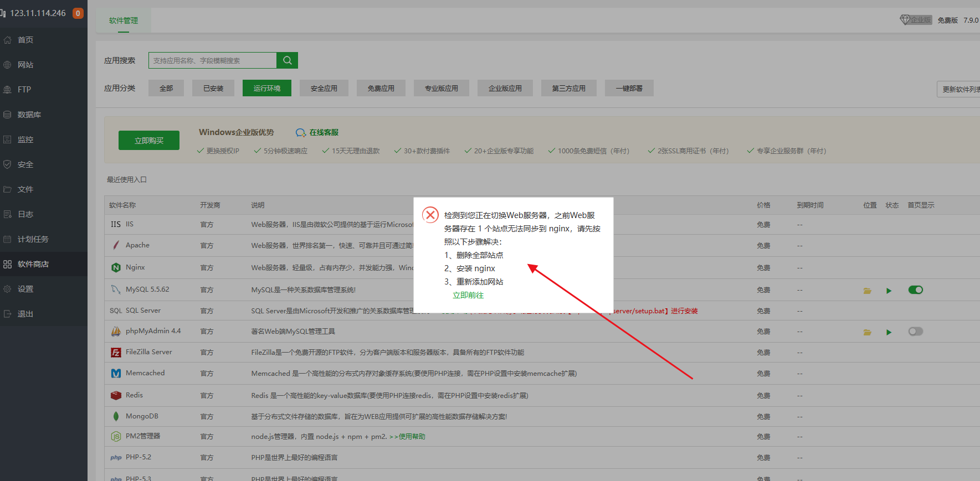Screen dimensions: 980x481
Task: Open the MySQL 5.5.62 folder location icon
Action: [x=868, y=291]
